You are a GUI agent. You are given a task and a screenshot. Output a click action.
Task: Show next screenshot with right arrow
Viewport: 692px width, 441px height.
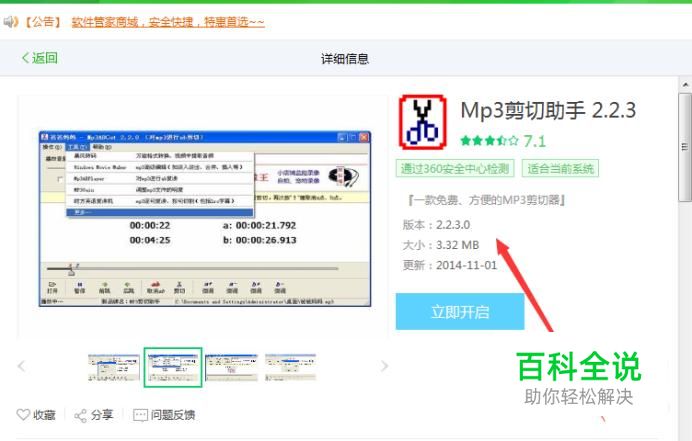[384, 366]
